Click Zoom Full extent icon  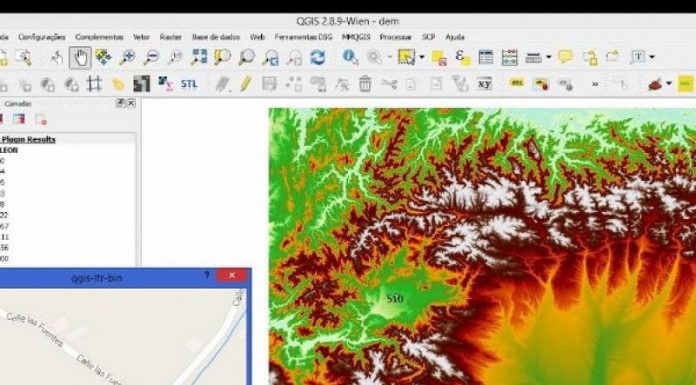click(x=199, y=57)
